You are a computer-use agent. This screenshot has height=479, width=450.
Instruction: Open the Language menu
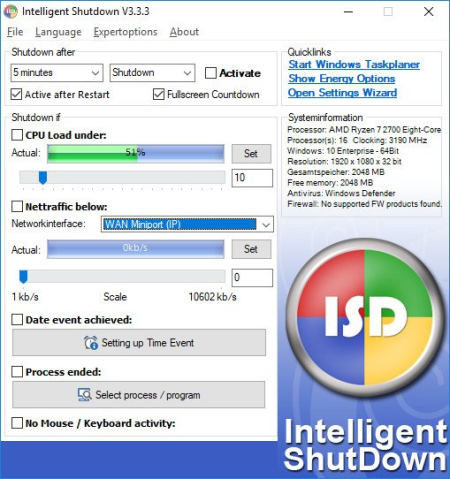point(58,32)
